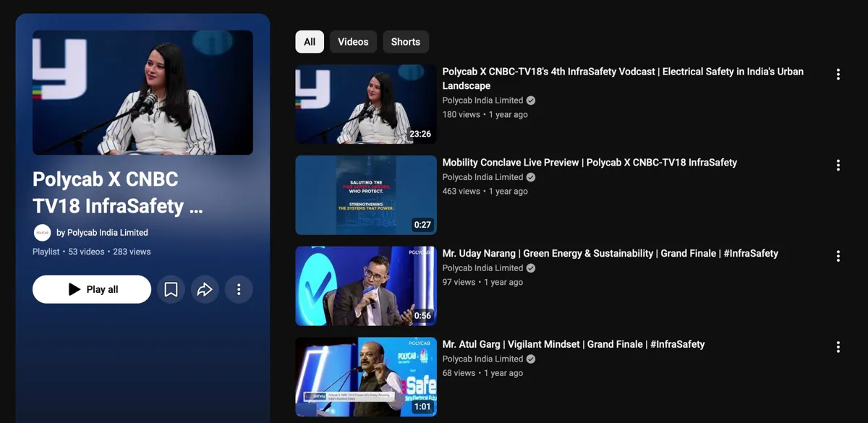Image resolution: width=868 pixels, height=423 pixels.
Task: Save the playlist with the bookmark icon
Action: click(171, 289)
